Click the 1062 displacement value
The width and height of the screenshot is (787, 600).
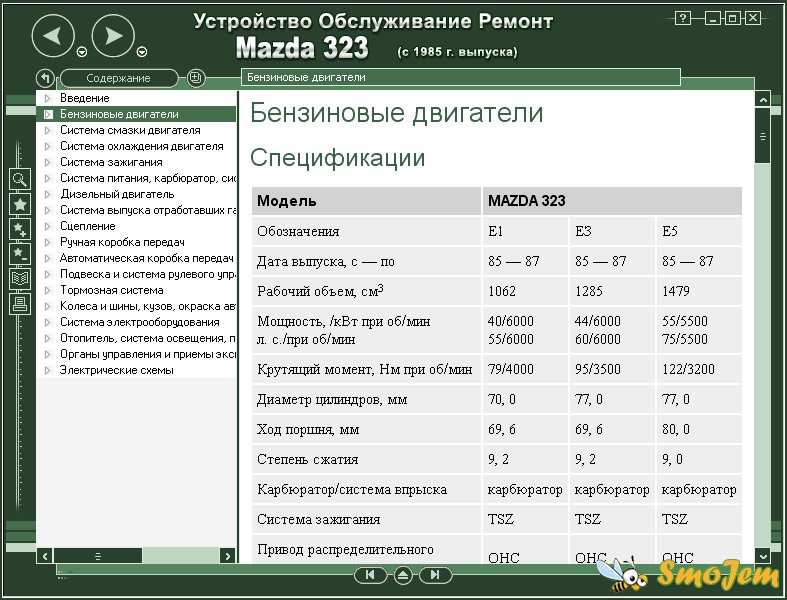(x=502, y=291)
